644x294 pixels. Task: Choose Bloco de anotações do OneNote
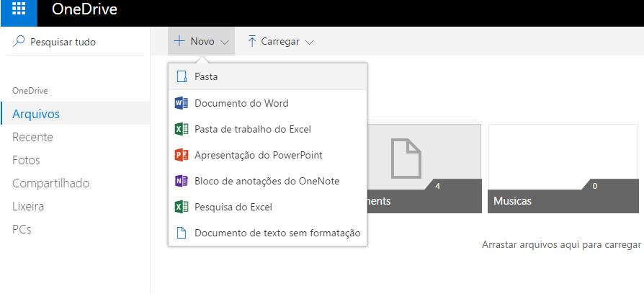[x=267, y=181]
